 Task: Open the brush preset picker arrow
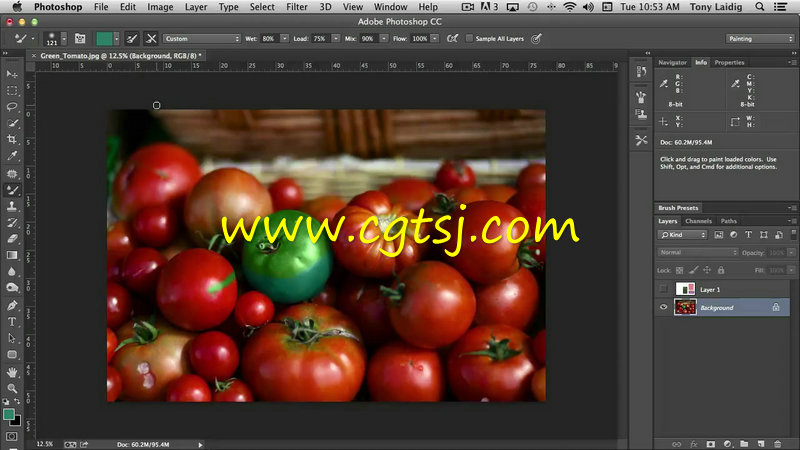(x=64, y=39)
